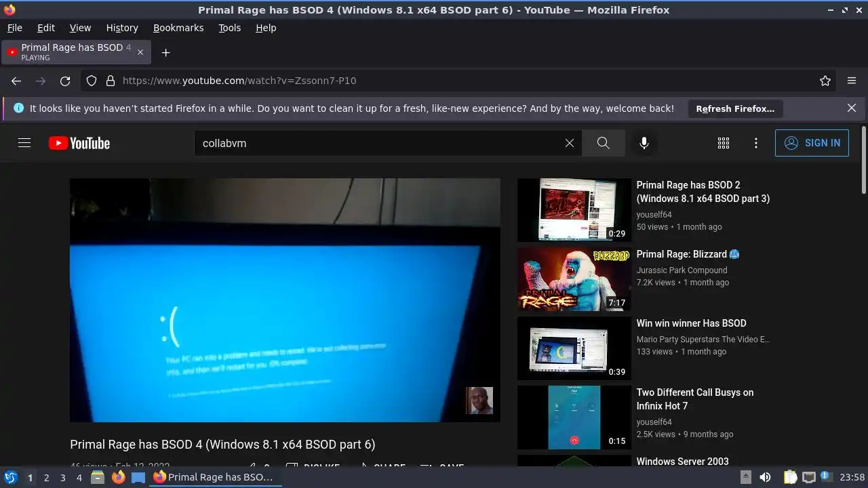The image size is (868, 488).
Task: Click the channel avatar watermark on video
Action: pos(479,401)
